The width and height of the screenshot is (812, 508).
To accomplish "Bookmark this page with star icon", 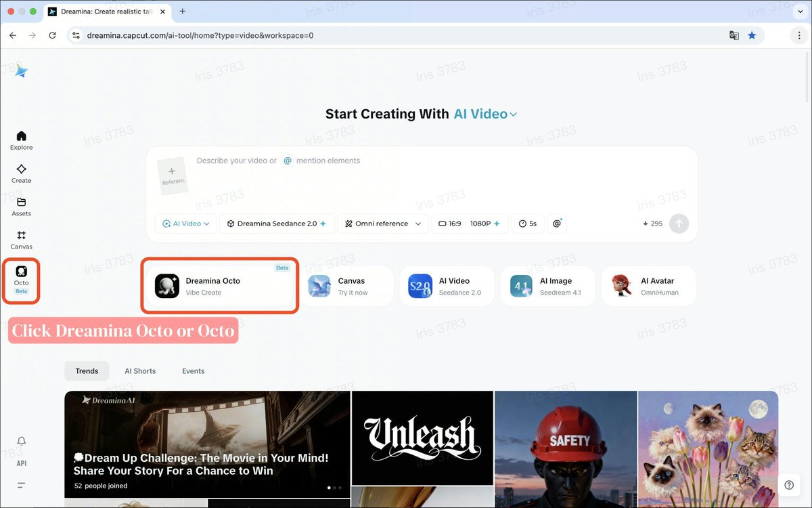I will coord(752,35).
